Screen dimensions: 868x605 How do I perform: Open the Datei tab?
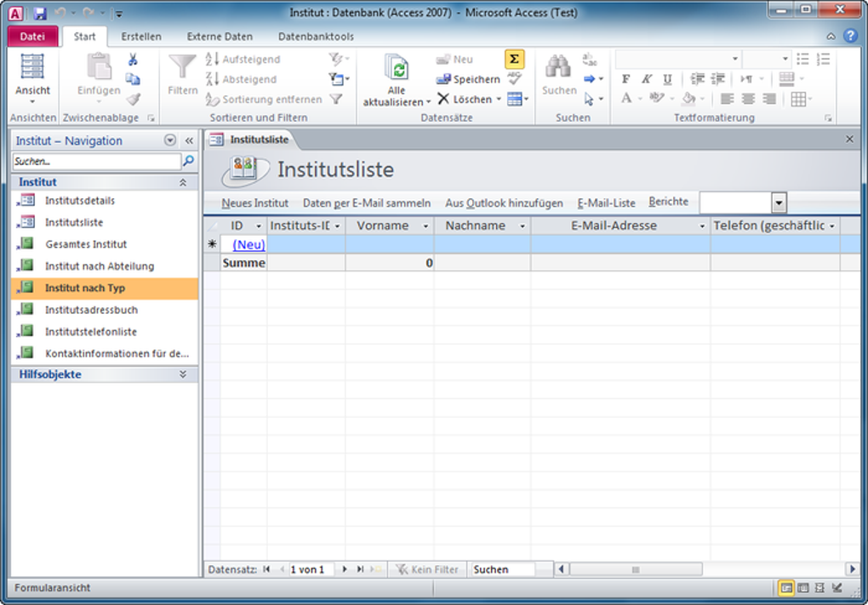click(32, 37)
